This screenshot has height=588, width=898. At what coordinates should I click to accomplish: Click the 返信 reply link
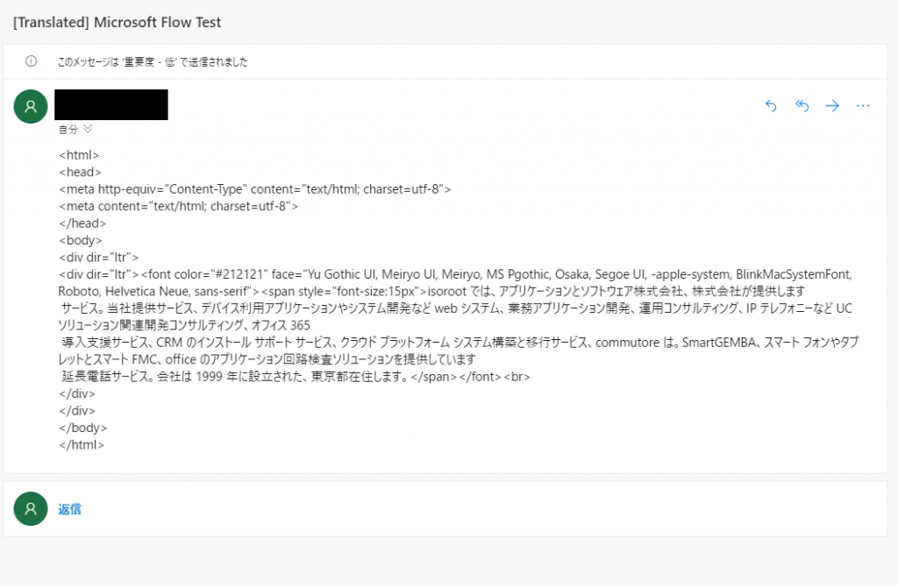pyautogui.click(x=69, y=509)
